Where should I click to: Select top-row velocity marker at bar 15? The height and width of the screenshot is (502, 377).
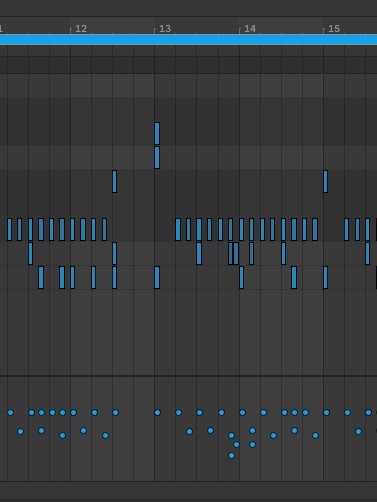(326, 412)
